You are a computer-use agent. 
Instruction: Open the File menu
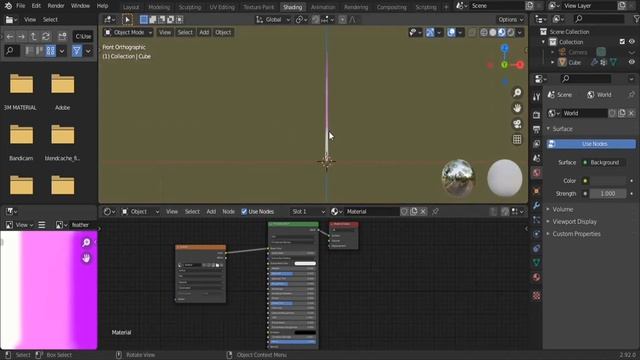[x=20, y=6]
